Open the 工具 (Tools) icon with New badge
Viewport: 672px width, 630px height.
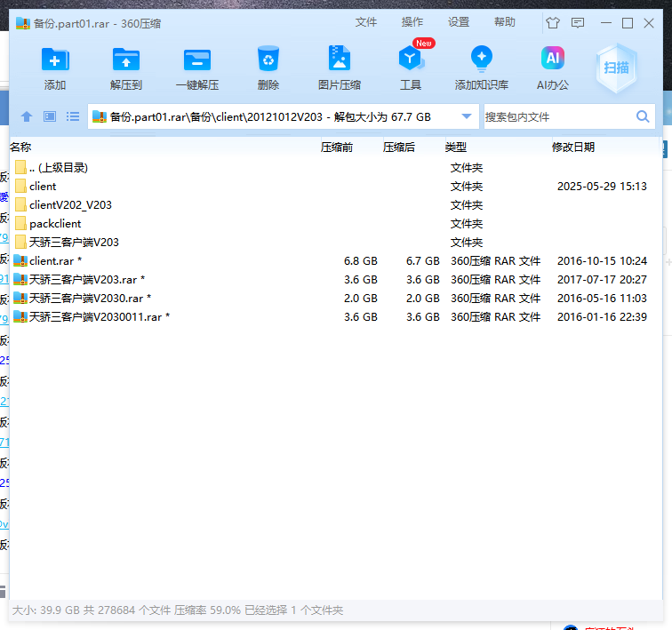tap(411, 58)
